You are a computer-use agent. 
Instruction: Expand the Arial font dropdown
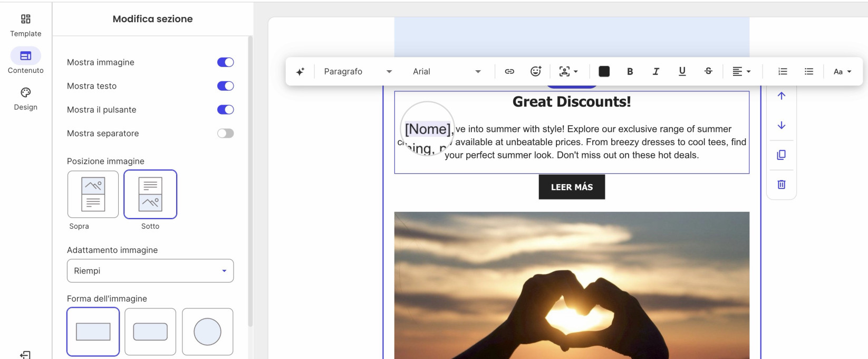click(447, 71)
